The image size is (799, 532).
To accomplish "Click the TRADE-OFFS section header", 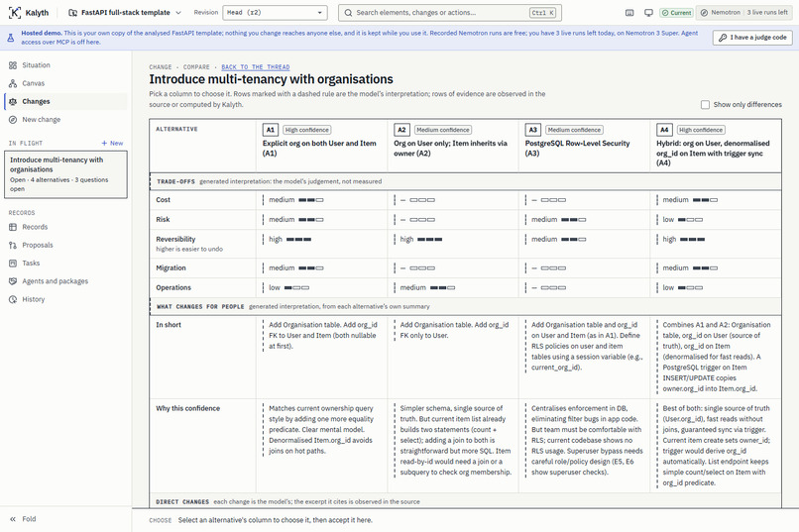I will [x=465, y=181].
